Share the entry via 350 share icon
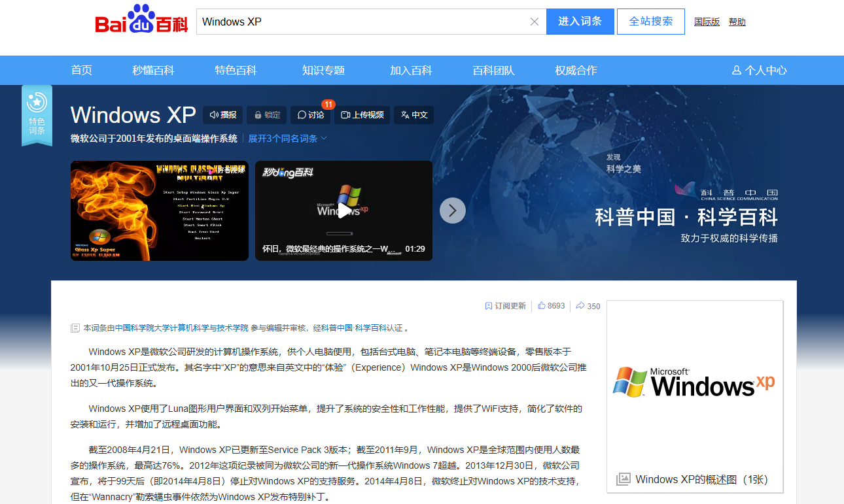This screenshot has width=844, height=504. point(588,306)
